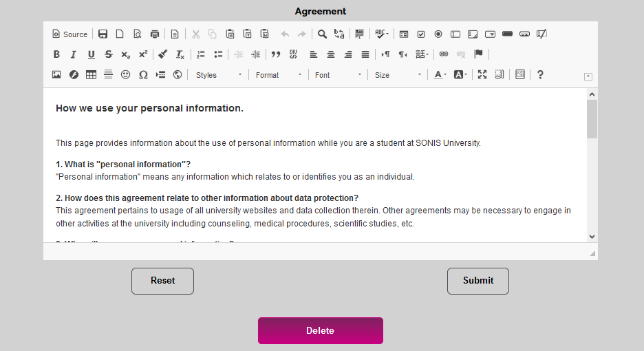This screenshot has width=644, height=351.
Task: Toggle Strikethrough formatting
Action: 109,54
